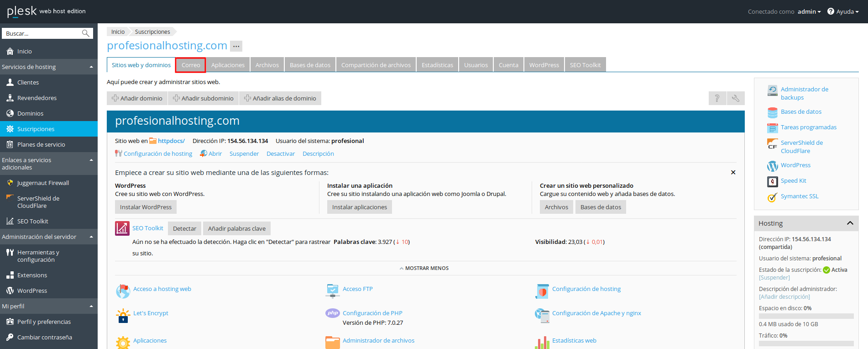Open the admin user dropdown
Viewport: 868px width, 349px height.
click(809, 12)
